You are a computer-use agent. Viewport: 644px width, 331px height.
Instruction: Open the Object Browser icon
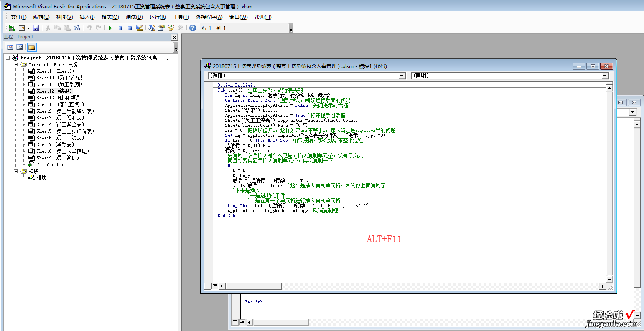171,28
